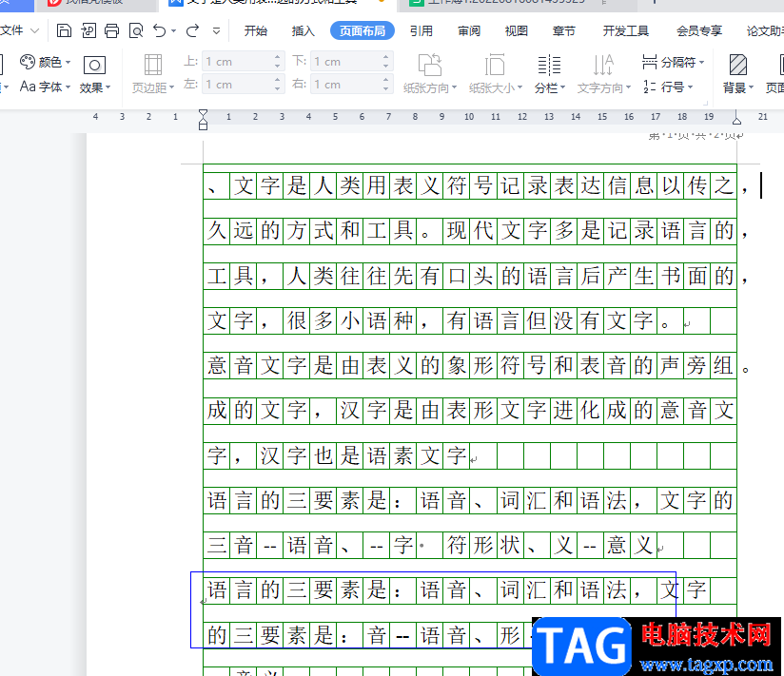
Task: Open the 审阅 tab
Action: [469, 31]
